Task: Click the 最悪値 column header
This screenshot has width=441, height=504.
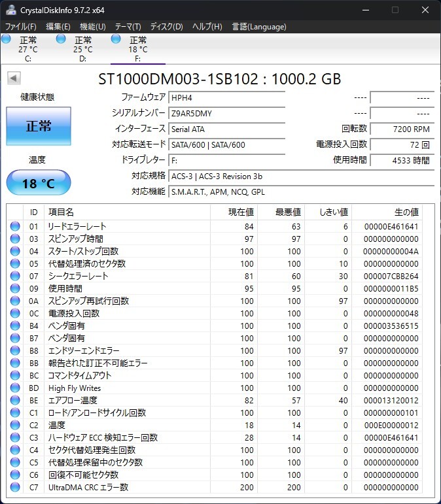Action: coord(281,212)
